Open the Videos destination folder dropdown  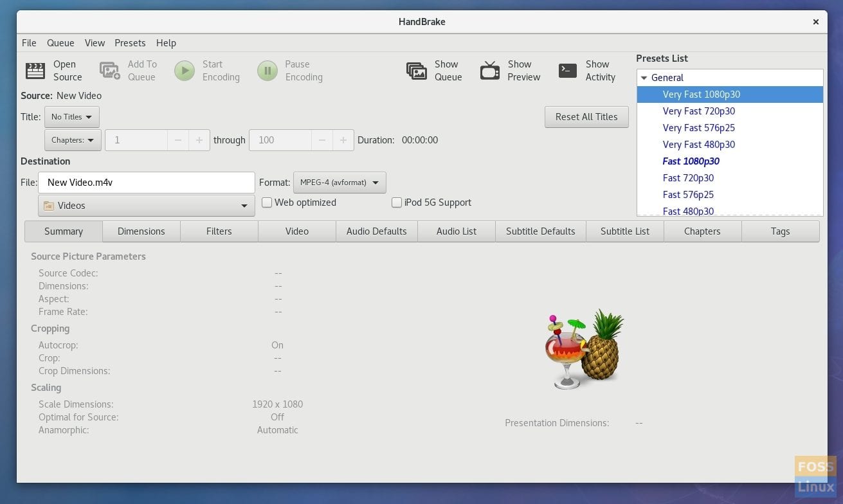coord(147,206)
